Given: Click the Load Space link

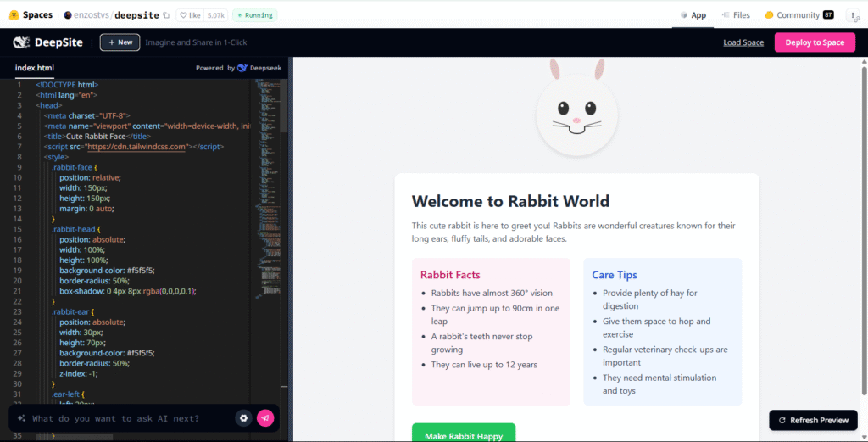Looking at the screenshot, I should coord(743,42).
